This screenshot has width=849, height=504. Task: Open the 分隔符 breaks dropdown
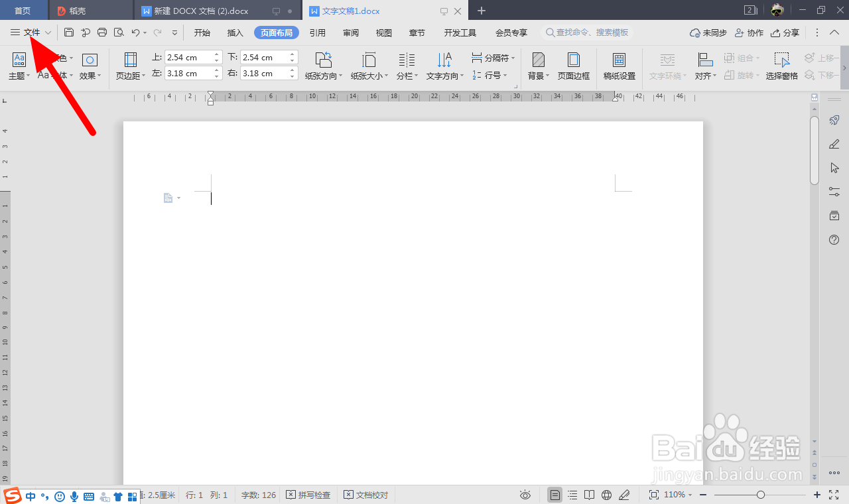(x=493, y=58)
